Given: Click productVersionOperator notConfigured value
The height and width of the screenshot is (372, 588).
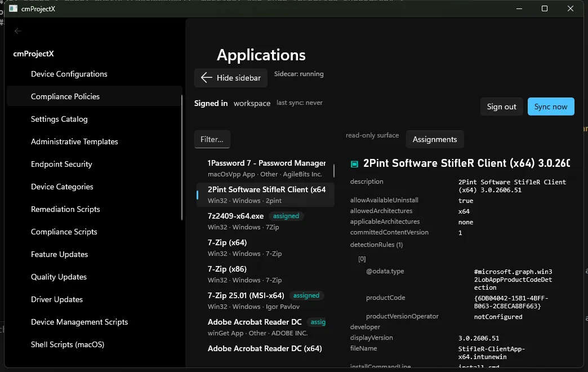Looking at the screenshot, I should (498, 317).
